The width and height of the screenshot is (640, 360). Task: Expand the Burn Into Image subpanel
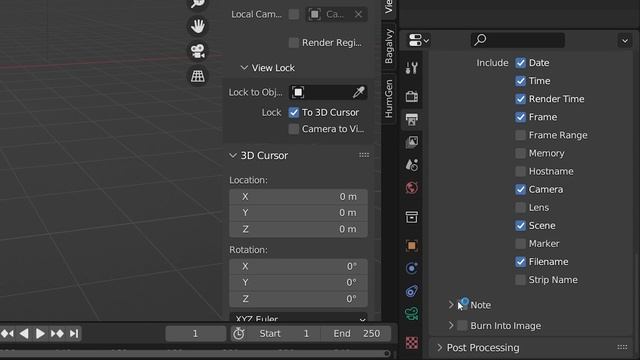[x=451, y=326]
